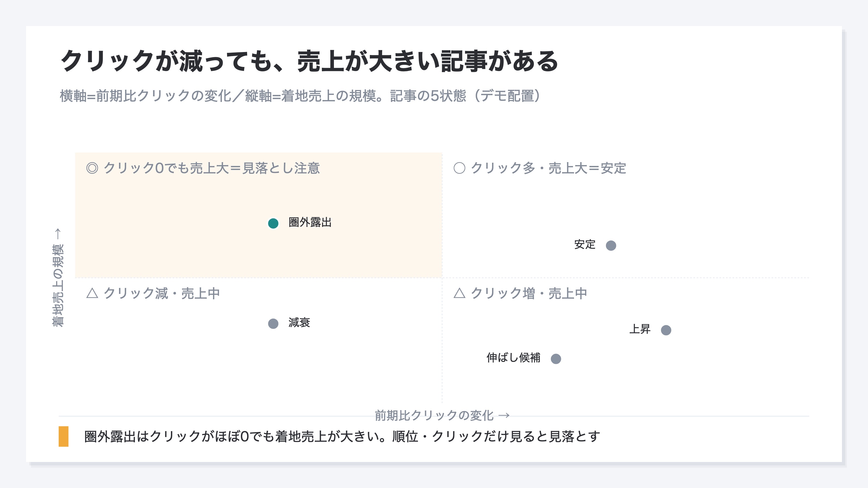
Task: Click the gray dot beside 伸ばし候補
Action: [x=556, y=359]
